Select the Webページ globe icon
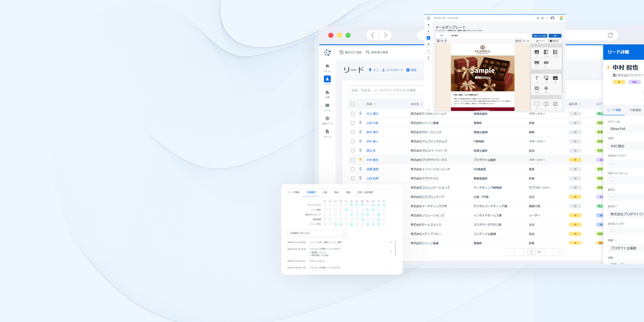 [327, 119]
